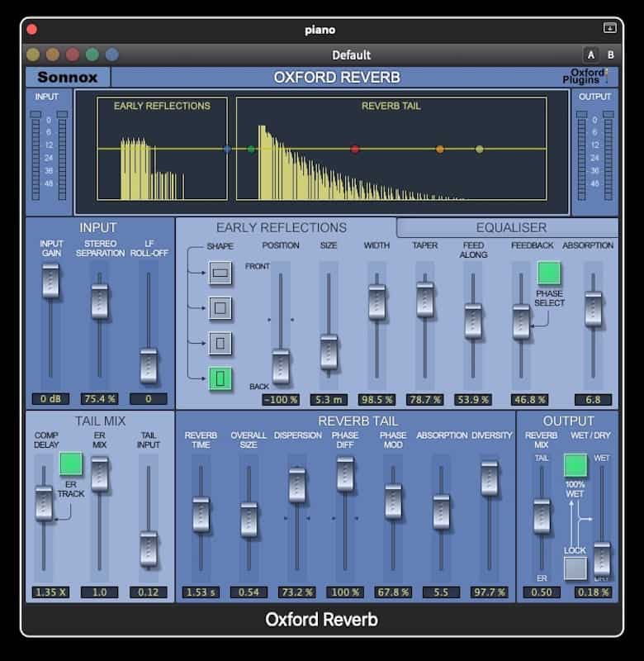This screenshot has width=644, height=661.
Task: Click the Reverb Mix slider handle
Action: coord(542,516)
